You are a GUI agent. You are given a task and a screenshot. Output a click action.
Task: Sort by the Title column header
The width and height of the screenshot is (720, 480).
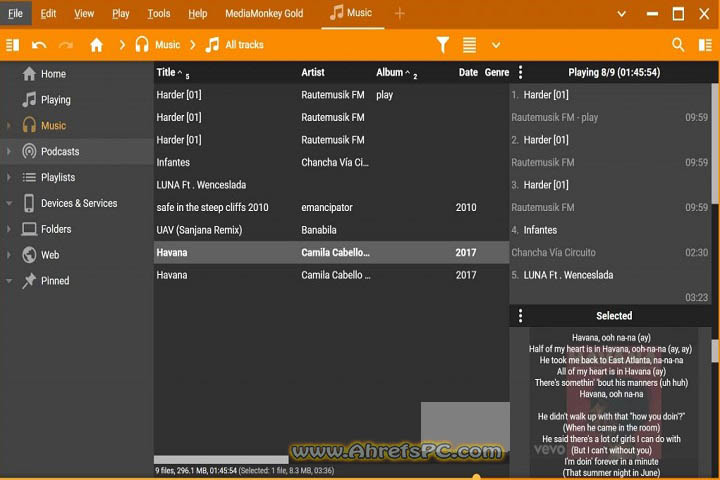click(x=166, y=72)
